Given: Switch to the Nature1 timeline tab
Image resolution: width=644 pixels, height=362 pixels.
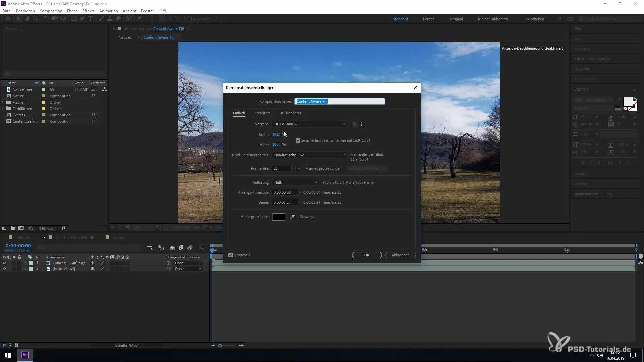Looking at the screenshot, I should tap(23, 237).
